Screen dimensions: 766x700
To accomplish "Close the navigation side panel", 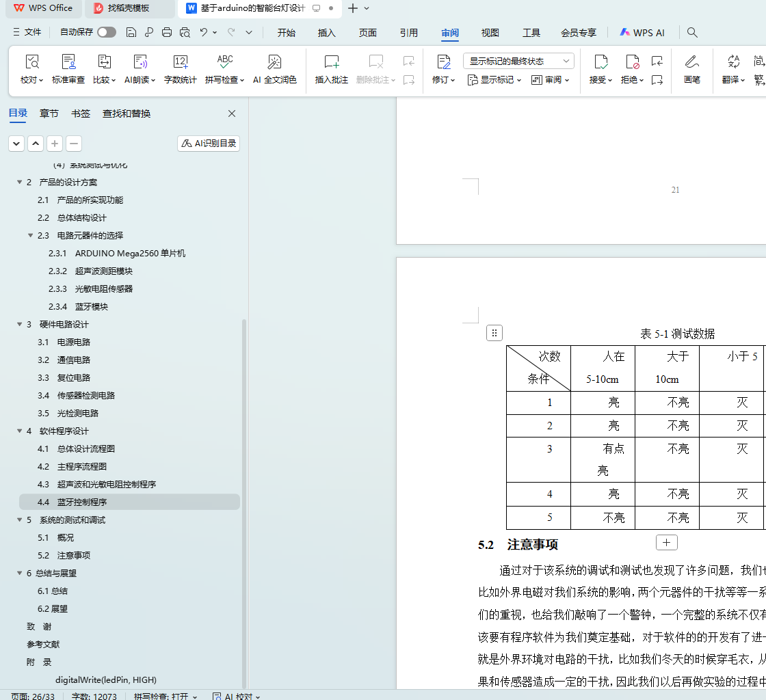I will click(232, 113).
